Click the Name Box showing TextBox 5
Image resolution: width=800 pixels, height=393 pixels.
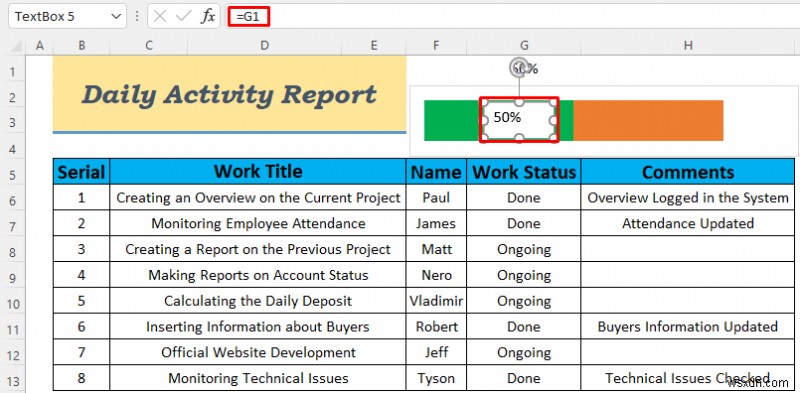coord(67,16)
